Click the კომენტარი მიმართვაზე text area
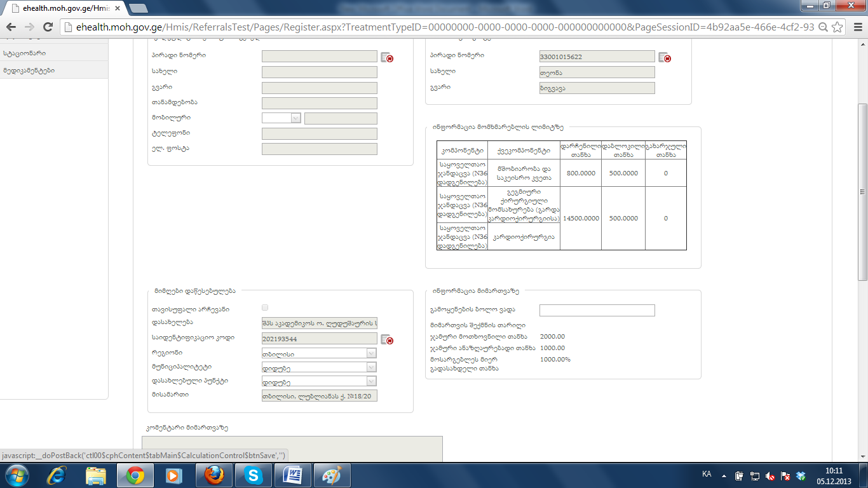The image size is (868, 488). point(292,449)
